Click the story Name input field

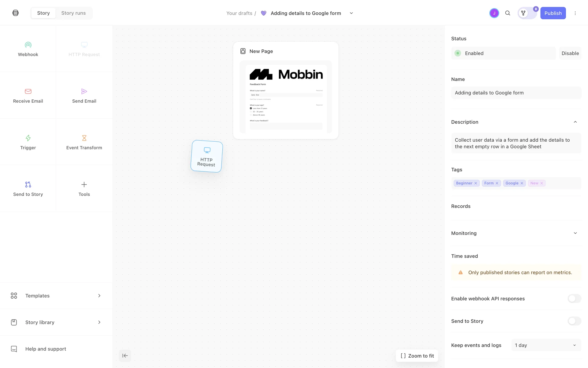pos(516,93)
